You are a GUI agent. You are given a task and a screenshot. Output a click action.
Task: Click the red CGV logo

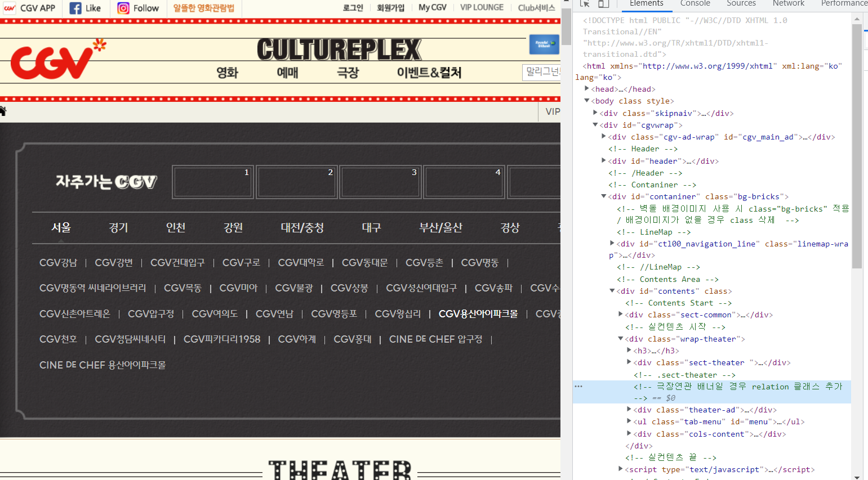coord(58,59)
